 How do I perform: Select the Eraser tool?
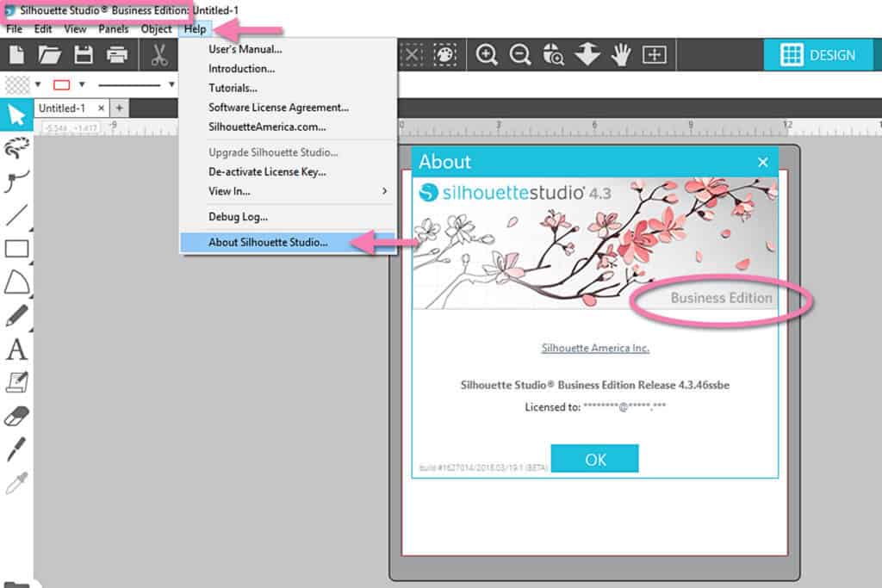click(17, 417)
